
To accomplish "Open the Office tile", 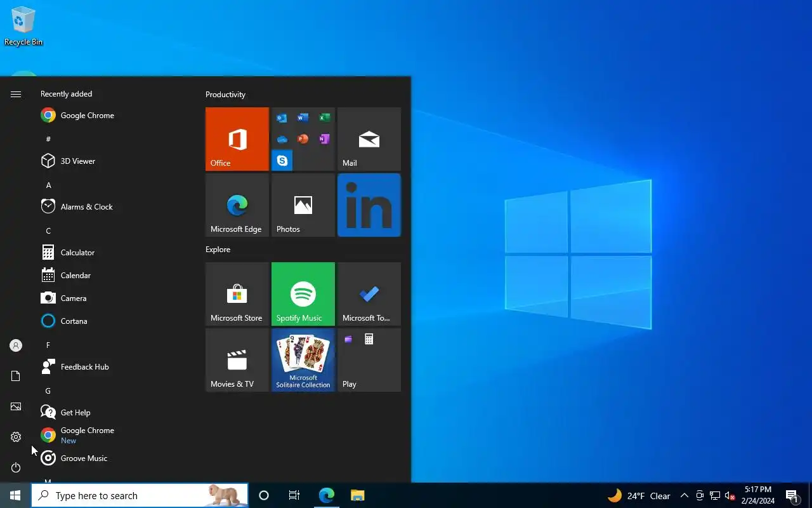I will [237, 139].
